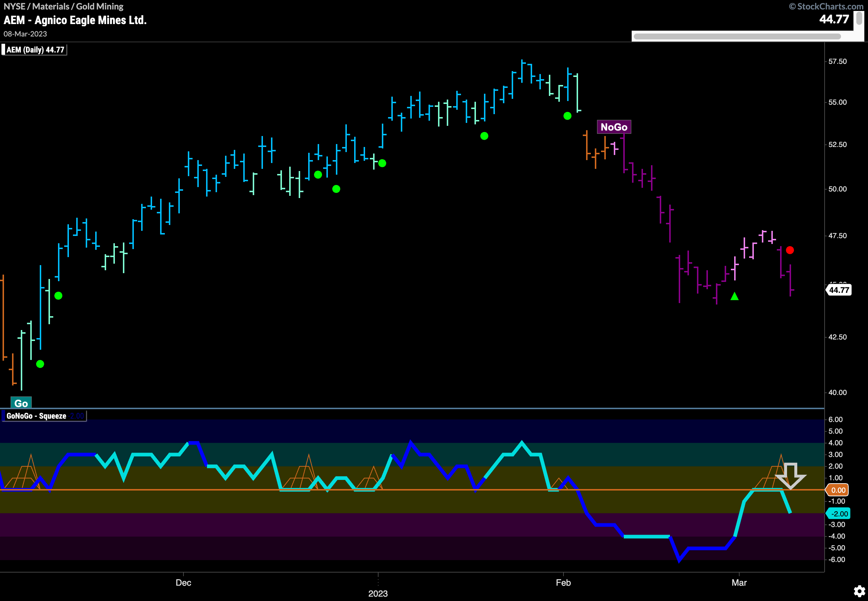Click the 44.77 price tag on the axis
Viewport: 868px width, 601px height.
[x=838, y=290]
